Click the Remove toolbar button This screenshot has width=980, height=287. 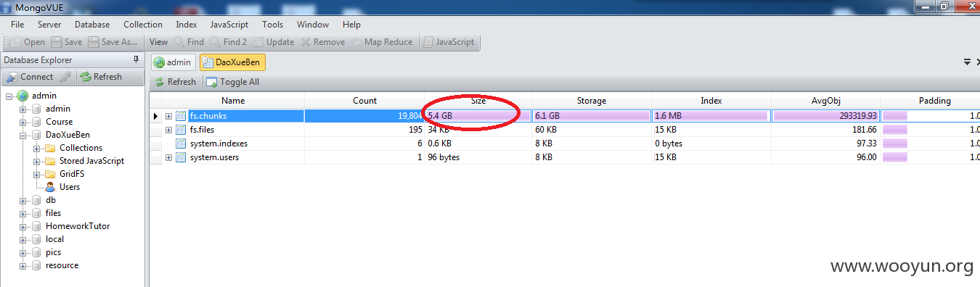323,42
